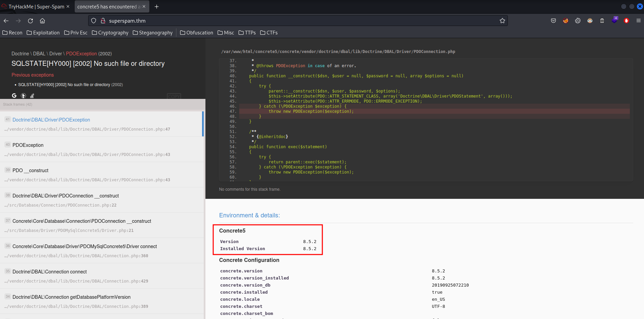Click the UTF-8 charset value
The width and height of the screenshot is (644, 319).
pos(438,307)
